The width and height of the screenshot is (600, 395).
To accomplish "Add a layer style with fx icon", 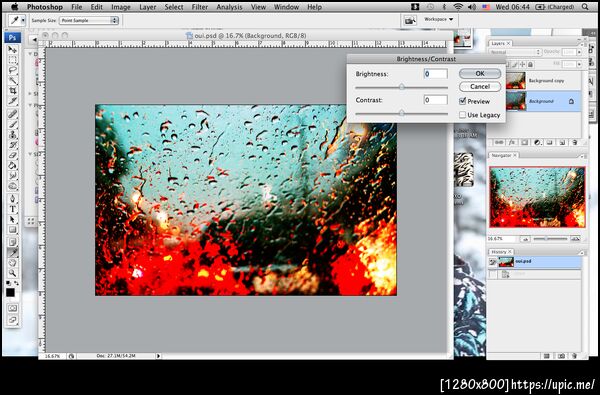I will click(x=512, y=142).
